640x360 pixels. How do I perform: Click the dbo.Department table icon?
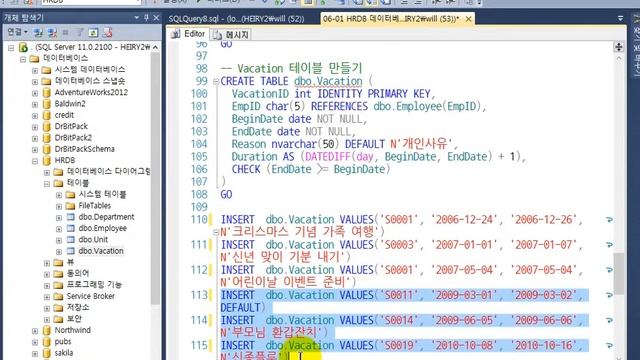(71, 217)
